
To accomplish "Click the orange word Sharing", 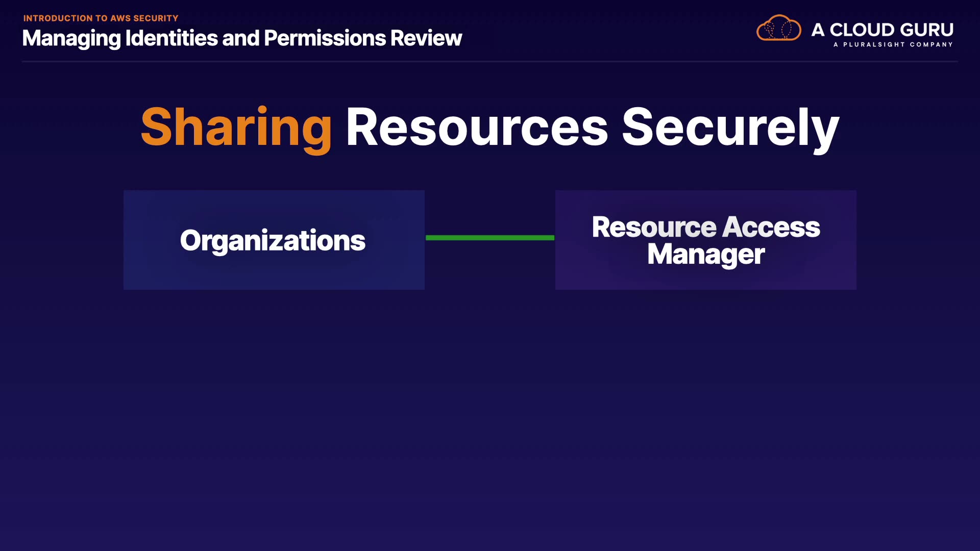I will [236, 127].
